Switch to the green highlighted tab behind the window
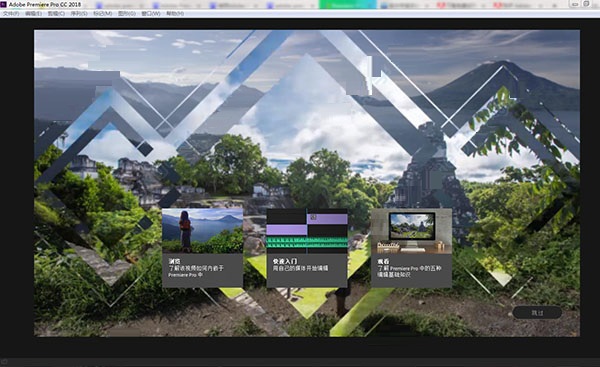This screenshot has width=600, height=367. pyautogui.click(x=347, y=5)
